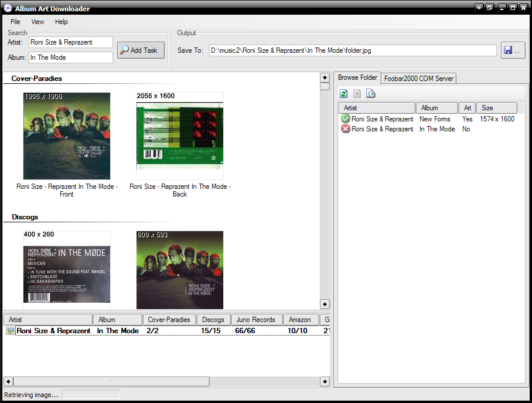532x403 pixels.
Task: Switch to the Browse Folder tab
Action: click(x=357, y=77)
